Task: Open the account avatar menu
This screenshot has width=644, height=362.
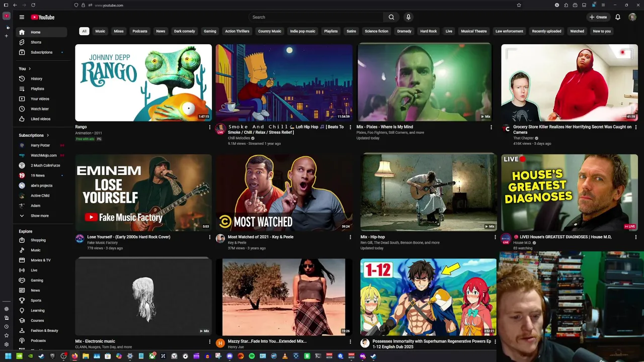Action: point(632,17)
